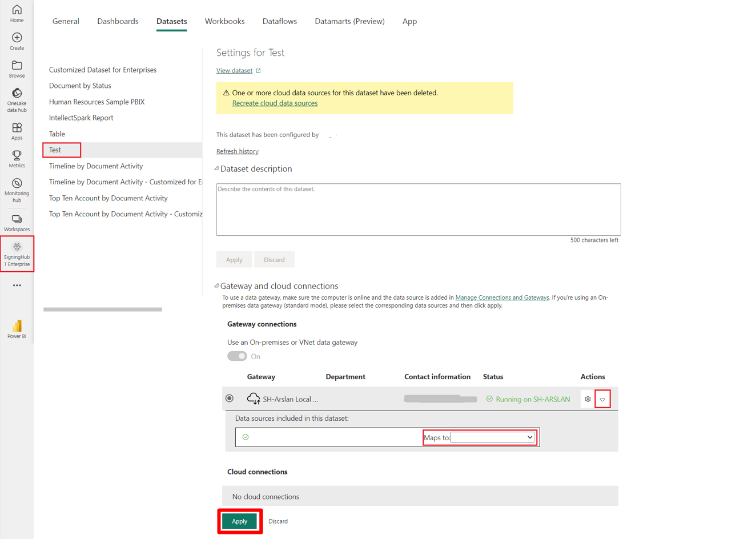Switch to the Dataflows tab

[280, 21]
